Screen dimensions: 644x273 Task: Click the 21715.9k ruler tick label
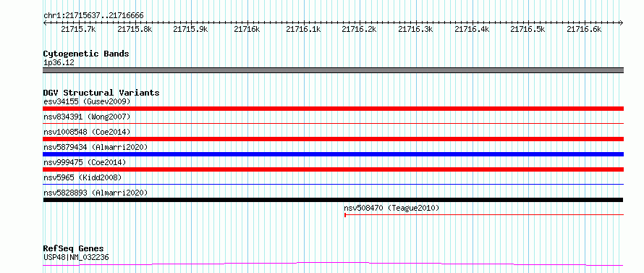click(x=191, y=29)
